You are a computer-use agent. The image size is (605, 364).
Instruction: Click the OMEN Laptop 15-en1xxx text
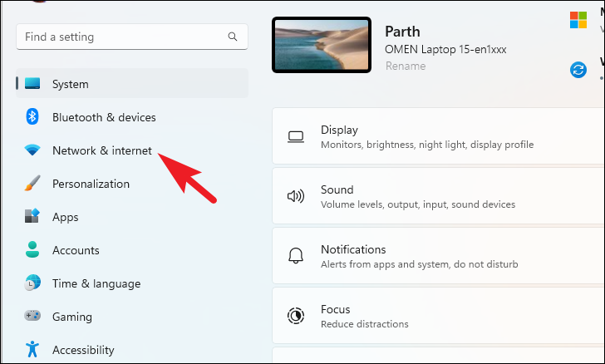click(445, 49)
